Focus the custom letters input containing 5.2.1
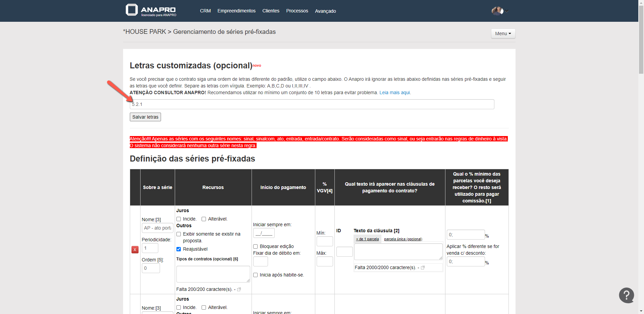This screenshot has height=314, width=644. [x=312, y=105]
